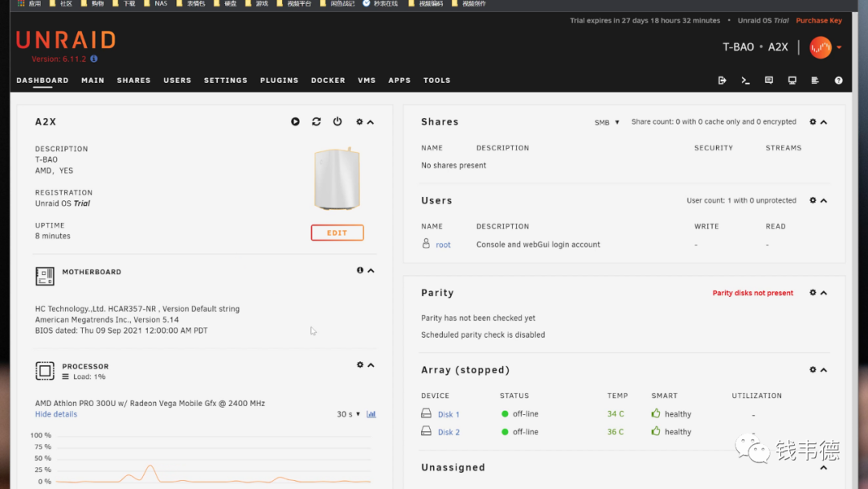868x489 pixels.
Task: Collapse the Shares section
Action: 824,122
